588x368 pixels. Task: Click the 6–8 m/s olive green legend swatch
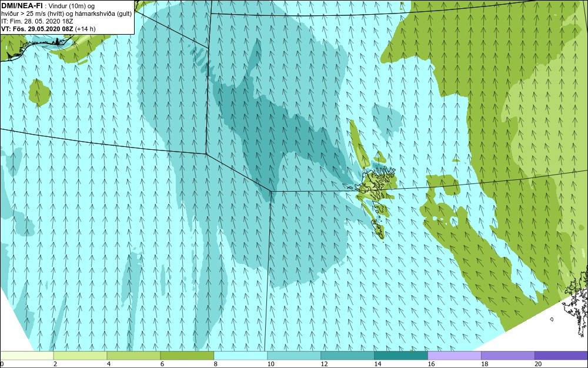[187, 356]
